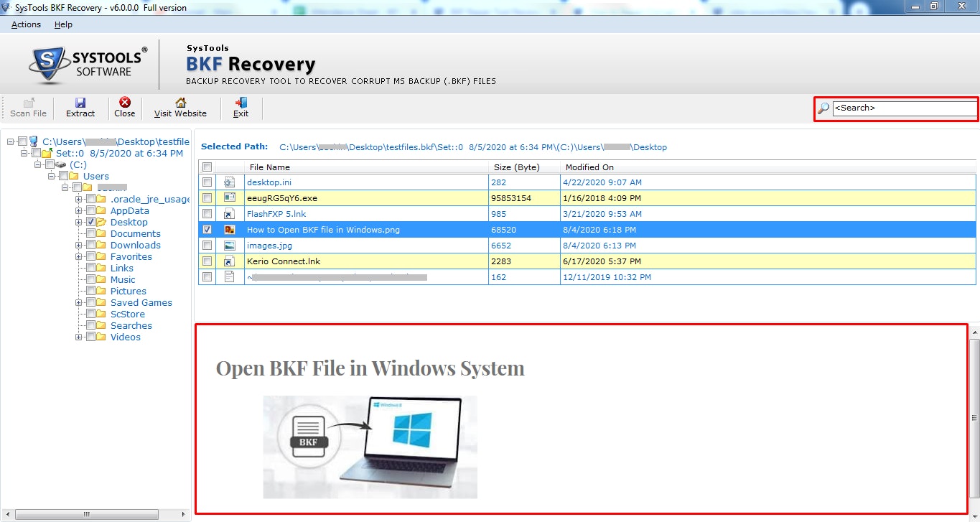Click the desktop.ini file type icon

point(230,182)
